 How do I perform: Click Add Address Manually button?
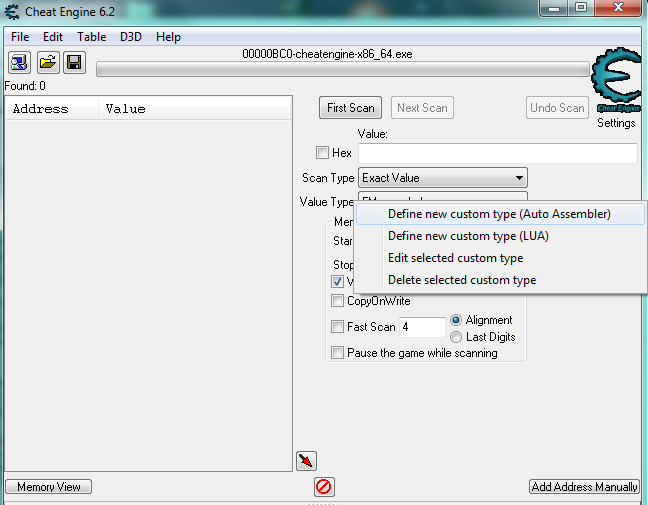click(584, 487)
